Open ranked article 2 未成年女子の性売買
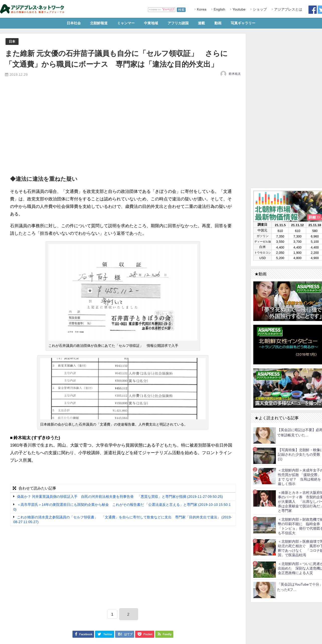This screenshot has width=322, height=644. pos(300,477)
